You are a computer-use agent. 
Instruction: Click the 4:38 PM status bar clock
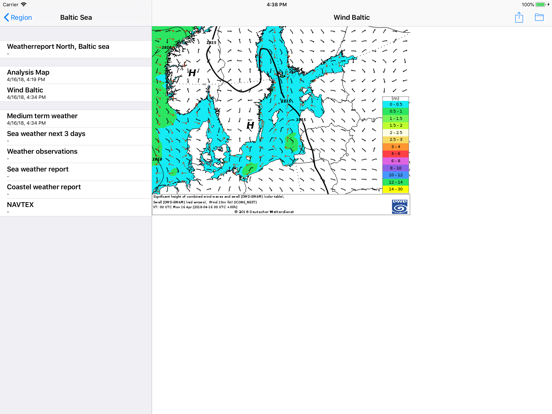276,5
